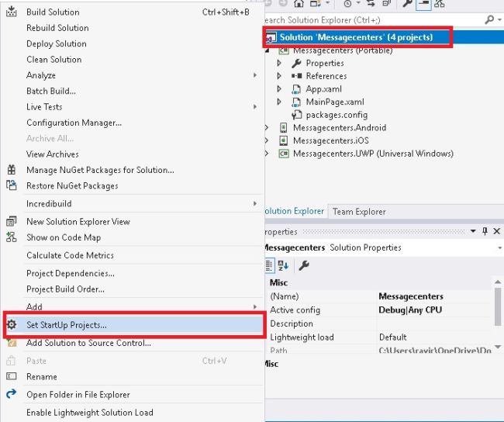Choose Project Dependencies... entry
Screen dimensions: 504x422
(132, 273)
